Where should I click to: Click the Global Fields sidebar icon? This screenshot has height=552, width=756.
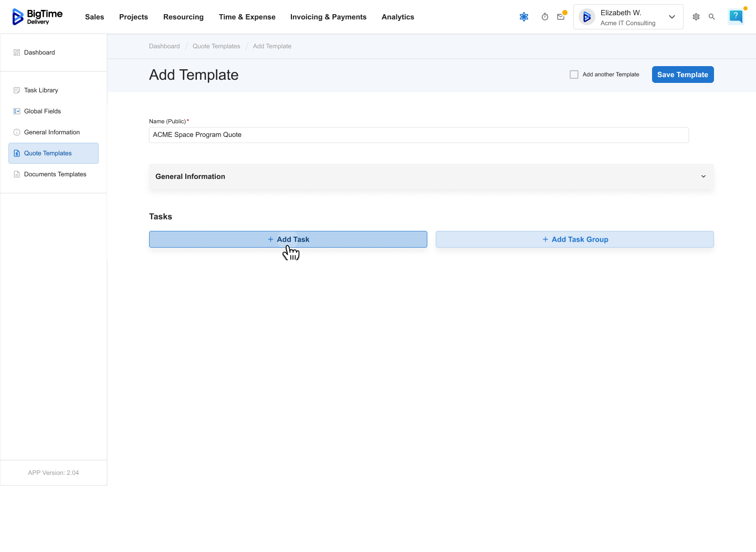click(17, 111)
